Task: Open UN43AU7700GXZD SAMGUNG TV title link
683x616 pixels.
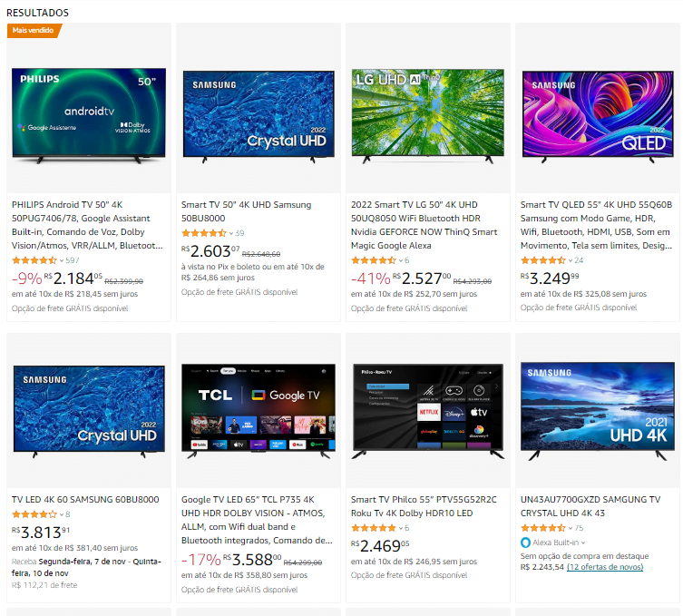Action: [590, 506]
